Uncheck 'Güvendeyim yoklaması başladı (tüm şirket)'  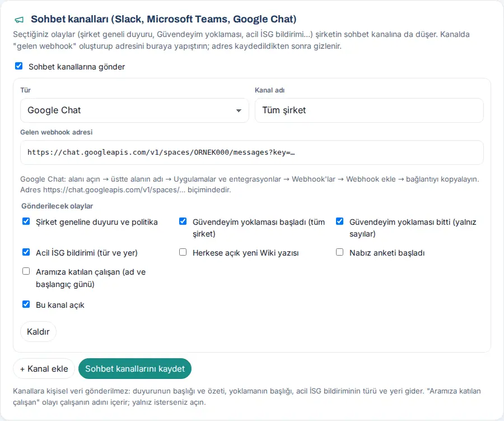(x=183, y=221)
